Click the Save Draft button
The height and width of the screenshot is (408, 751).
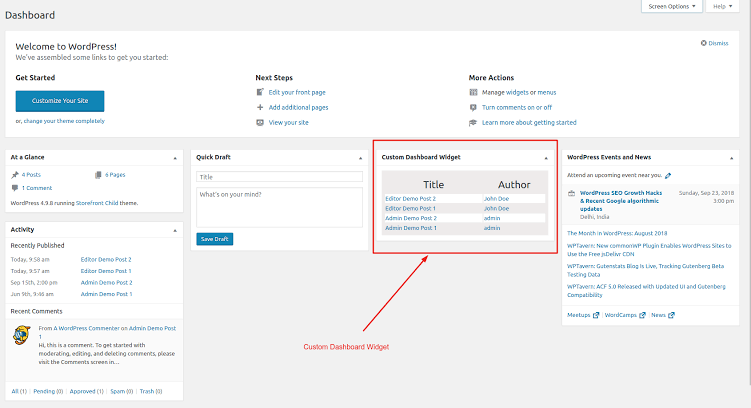[x=215, y=239]
